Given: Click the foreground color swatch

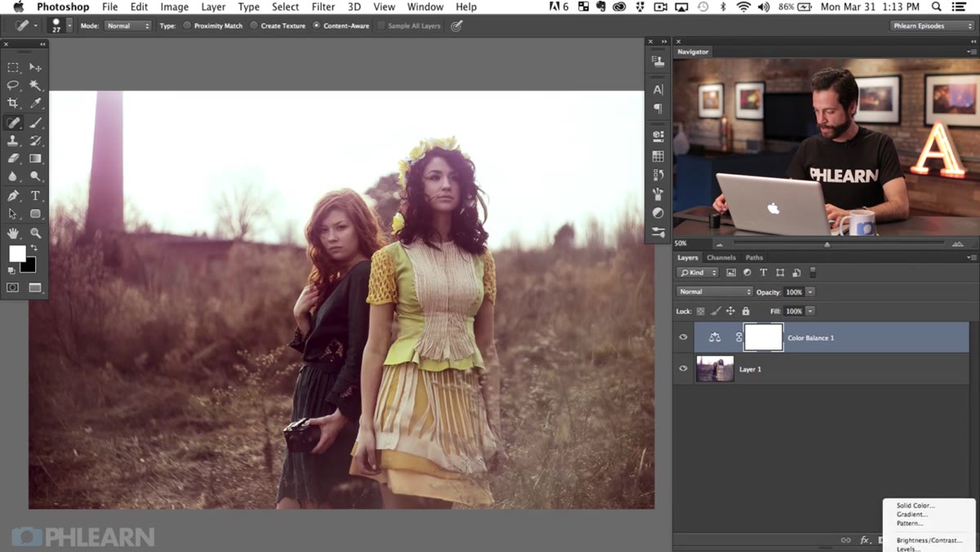Looking at the screenshot, I should [x=16, y=253].
